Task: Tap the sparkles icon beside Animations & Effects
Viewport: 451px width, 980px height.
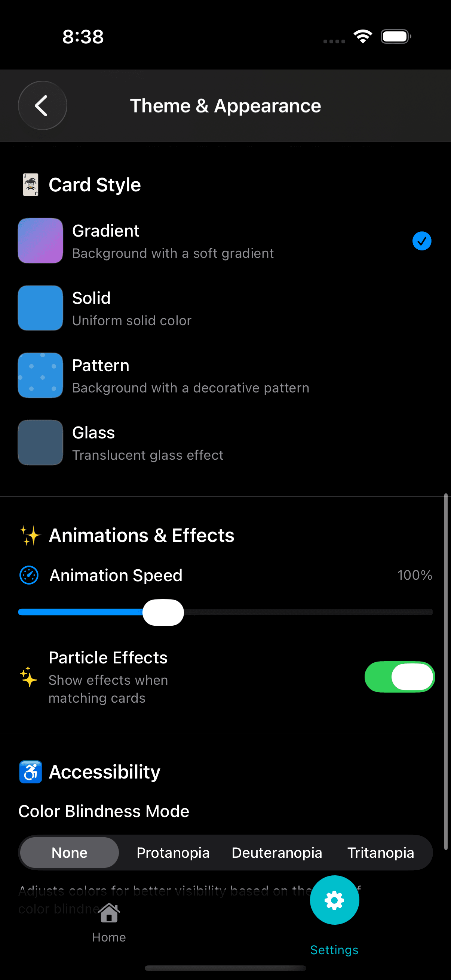Action: pyautogui.click(x=30, y=535)
